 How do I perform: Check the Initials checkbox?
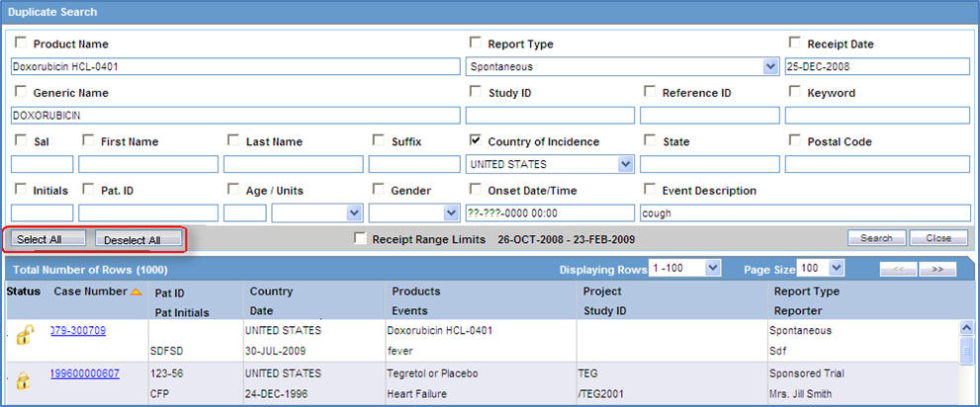pos(21,189)
